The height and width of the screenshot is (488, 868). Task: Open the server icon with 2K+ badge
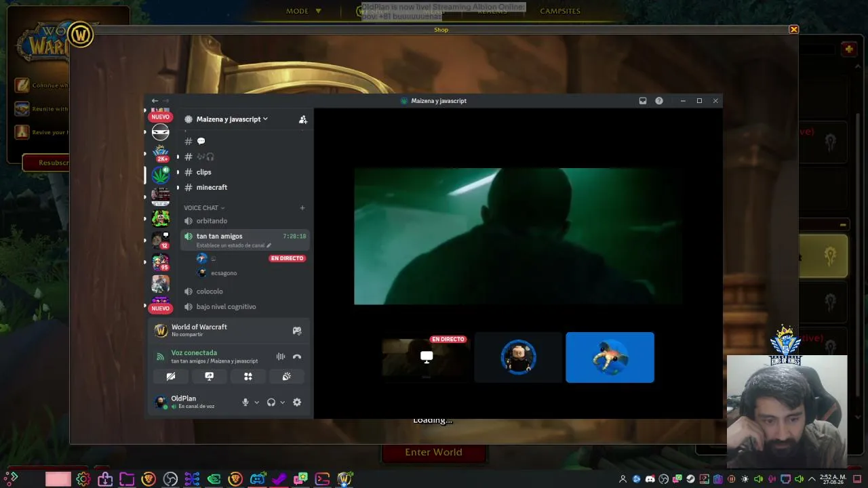click(161, 153)
